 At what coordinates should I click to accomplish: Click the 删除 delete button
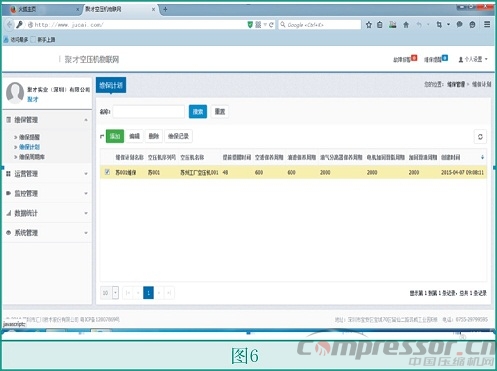(154, 136)
